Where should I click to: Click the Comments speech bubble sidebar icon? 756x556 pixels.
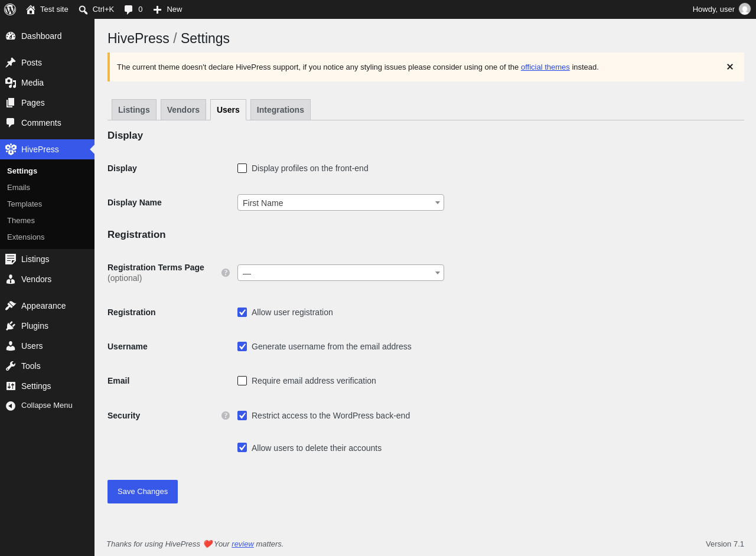point(11,123)
